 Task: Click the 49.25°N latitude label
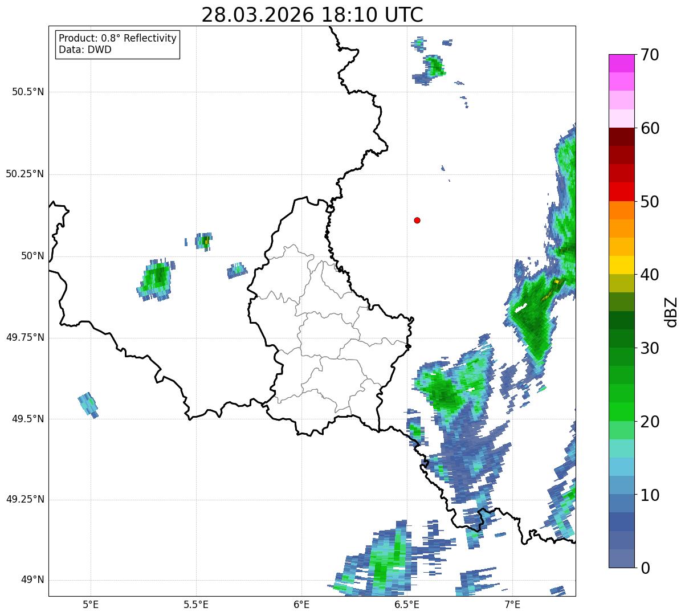tap(25, 499)
